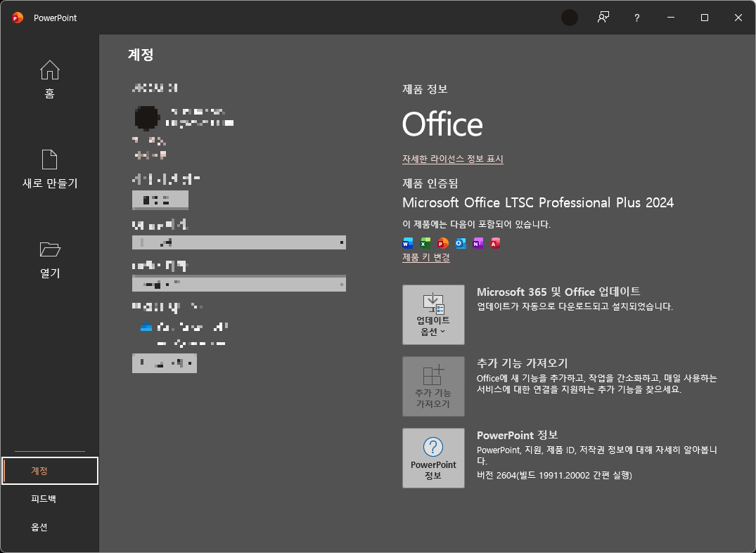Click the 'PowerPoint 정보' heading text
Image resolution: width=756 pixels, height=553 pixels.
[x=518, y=435]
